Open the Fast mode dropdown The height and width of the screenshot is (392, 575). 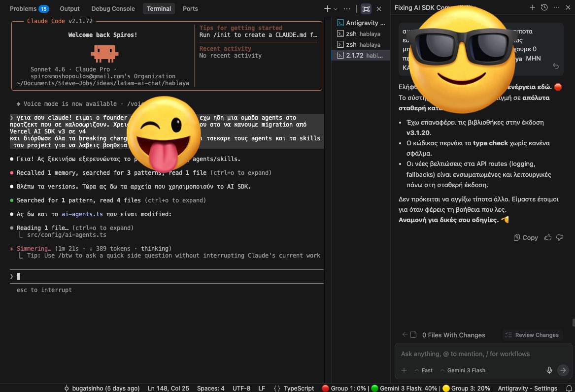click(424, 370)
